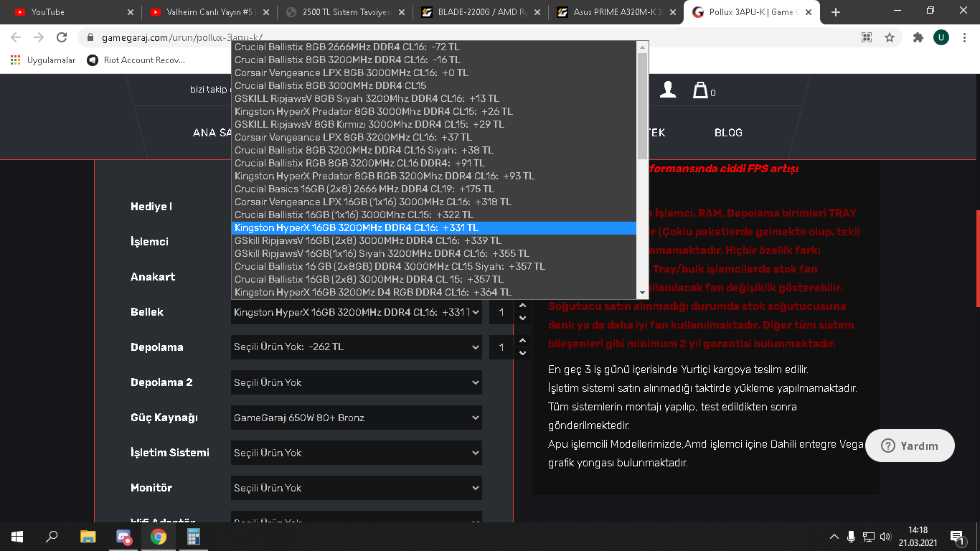
Task: Reload the gamegaraj page
Action: point(62,37)
